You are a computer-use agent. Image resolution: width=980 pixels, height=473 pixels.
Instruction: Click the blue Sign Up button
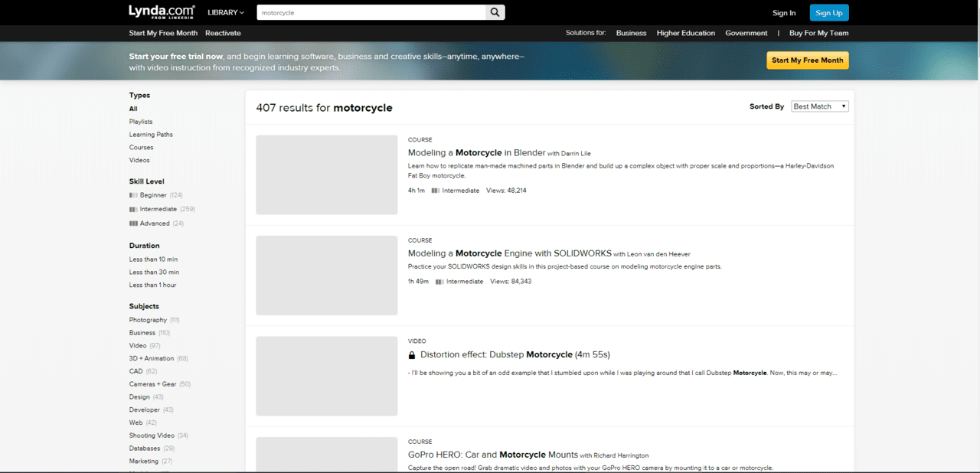[x=829, y=12]
